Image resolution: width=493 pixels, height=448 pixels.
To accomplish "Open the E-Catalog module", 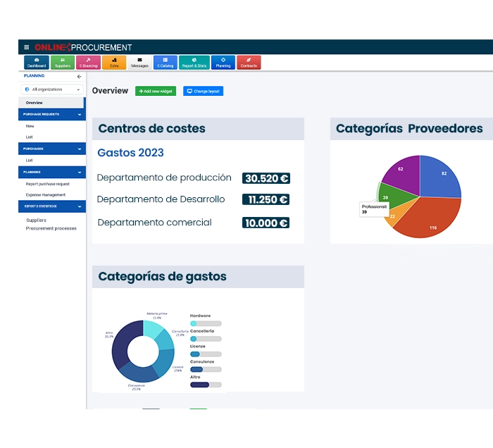I will click(x=166, y=63).
